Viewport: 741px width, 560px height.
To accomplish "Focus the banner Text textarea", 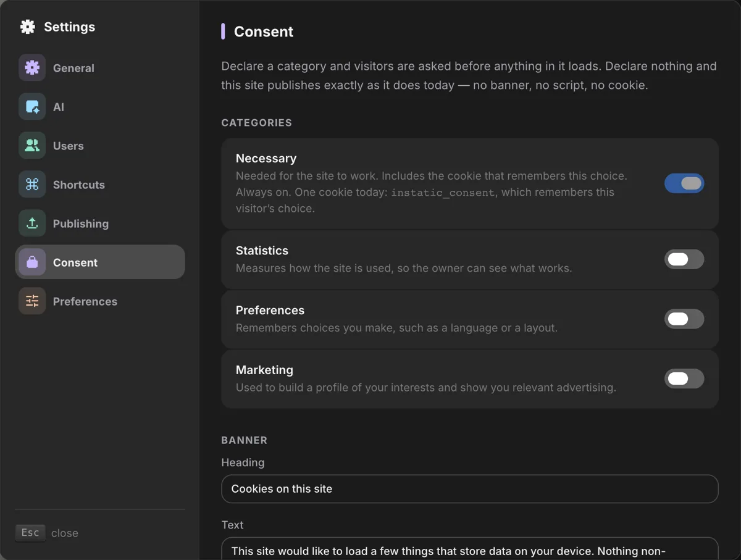I will click(470, 549).
